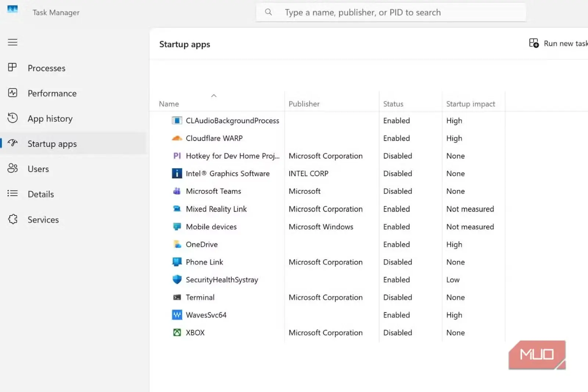
Task: Select the Mobile devices entry
Action: [x=211, y=227]
